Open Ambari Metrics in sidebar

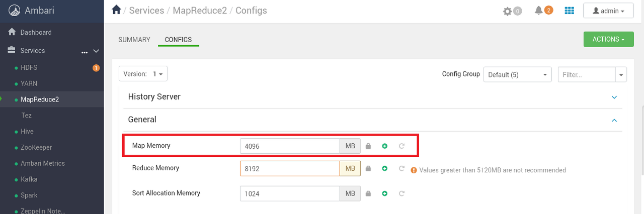(x=43, y=163)
